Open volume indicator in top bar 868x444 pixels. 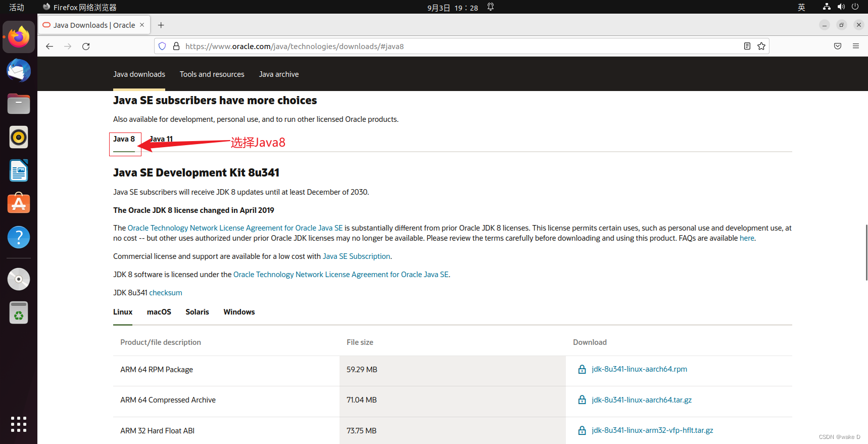click(x=841, y=7)
